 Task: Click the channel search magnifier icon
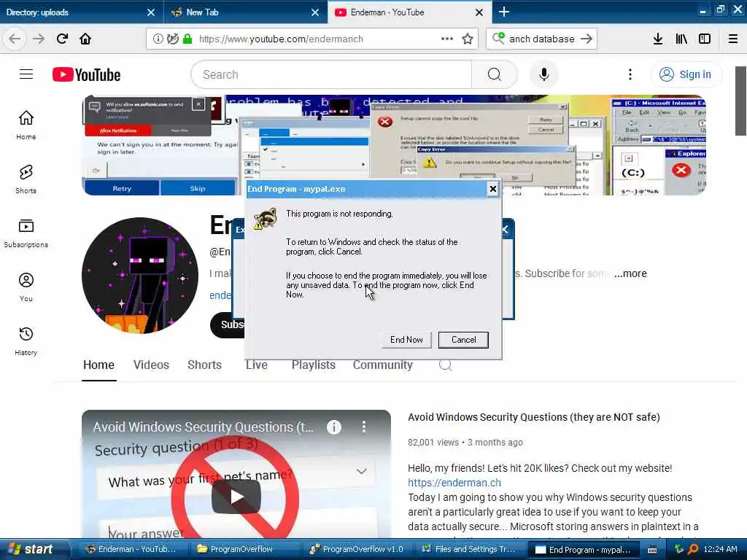coord(446,365)
